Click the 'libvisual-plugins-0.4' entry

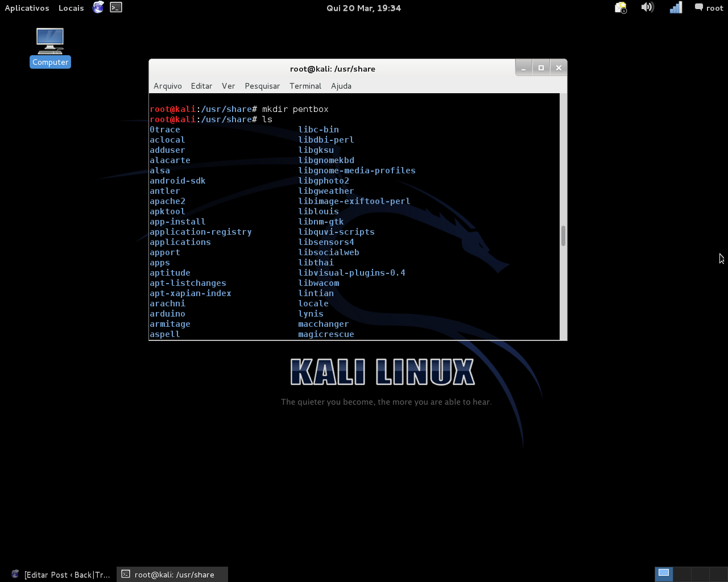point(351,273)
